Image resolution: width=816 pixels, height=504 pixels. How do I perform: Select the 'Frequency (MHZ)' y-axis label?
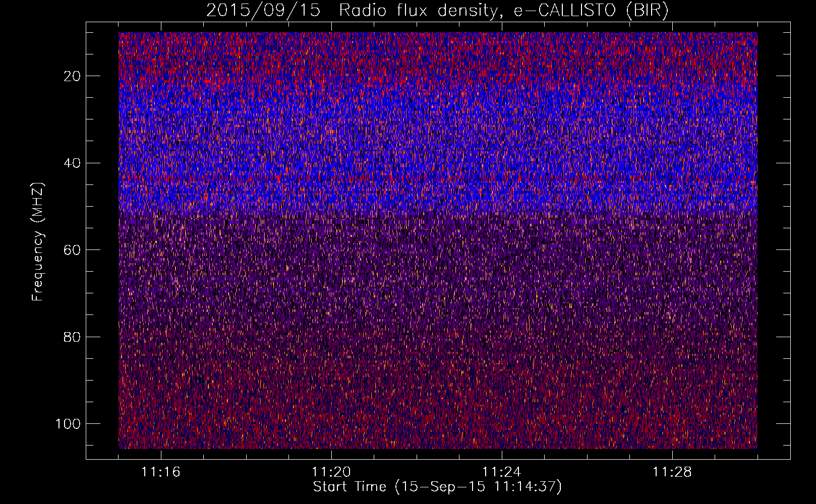pyautogui.click(x=38, y=242)
